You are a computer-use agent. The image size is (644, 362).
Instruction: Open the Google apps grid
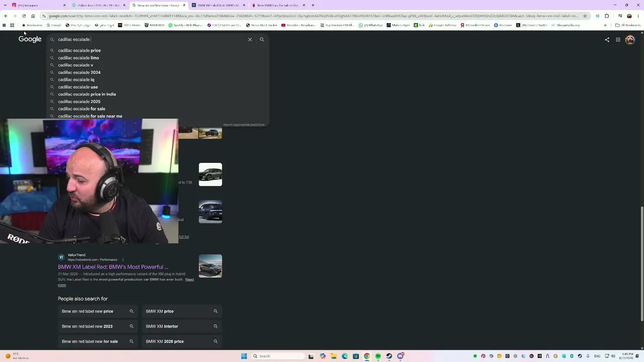pos(618,40)
